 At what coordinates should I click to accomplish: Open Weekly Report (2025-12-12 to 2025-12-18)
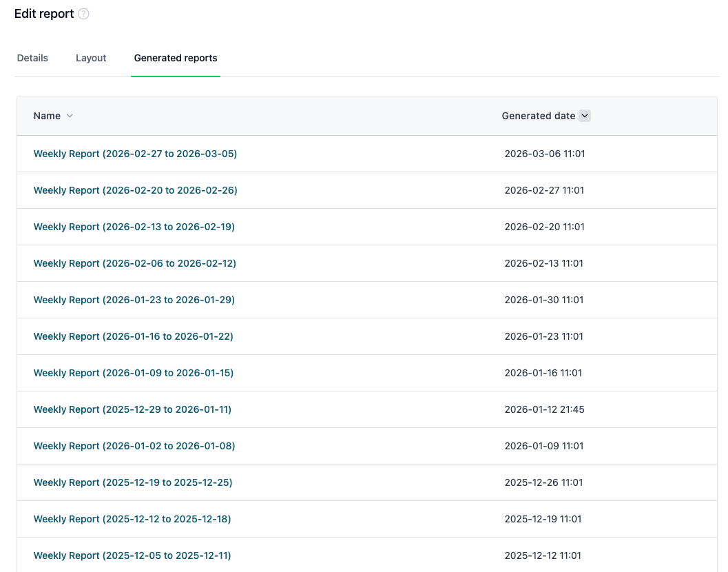(x=133, y=519)
